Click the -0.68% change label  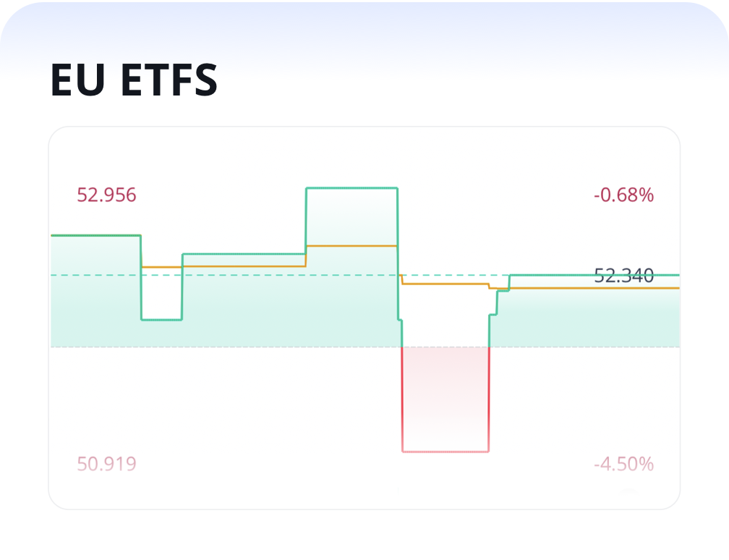[x=623, y=195]
